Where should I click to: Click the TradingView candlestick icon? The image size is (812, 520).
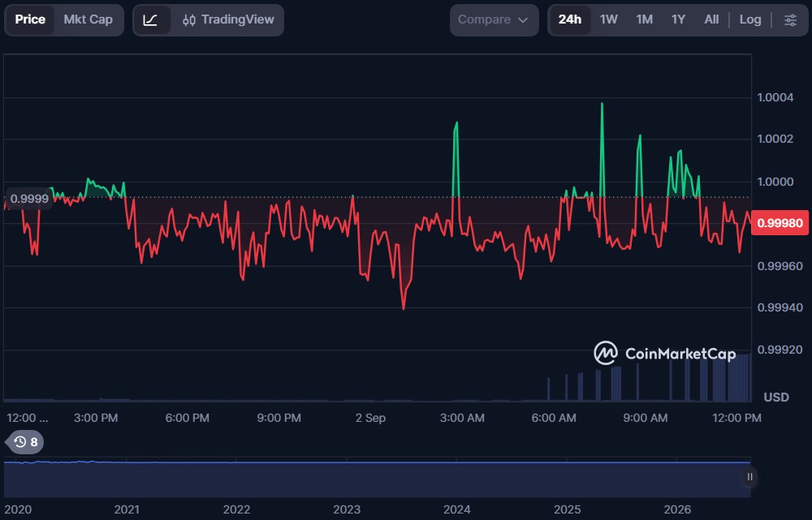click(x=189, y=20)
